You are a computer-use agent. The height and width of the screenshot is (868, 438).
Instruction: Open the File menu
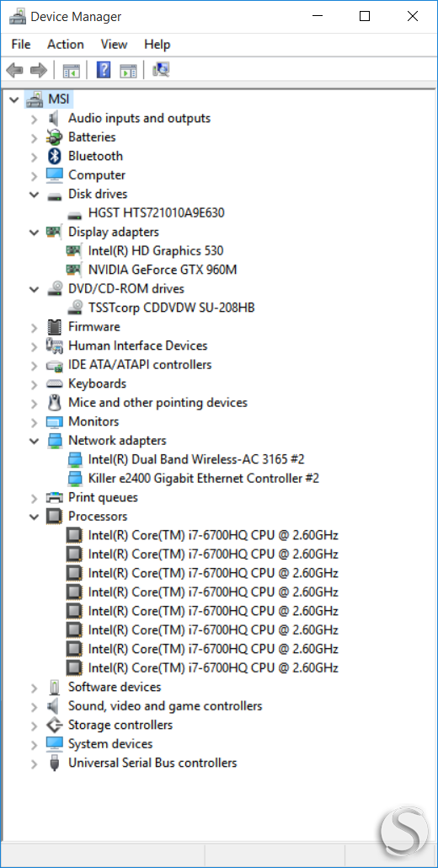[x=21, y=45]
